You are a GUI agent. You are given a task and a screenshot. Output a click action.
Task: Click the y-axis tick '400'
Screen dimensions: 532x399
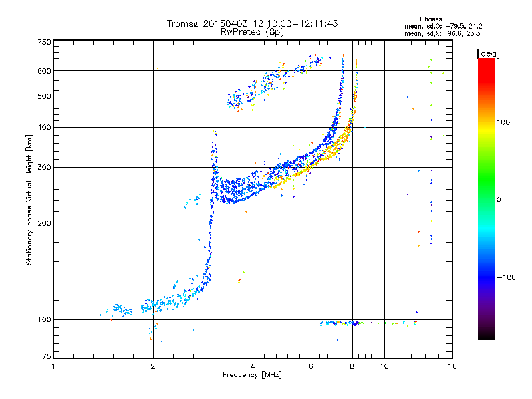[44, 127]
